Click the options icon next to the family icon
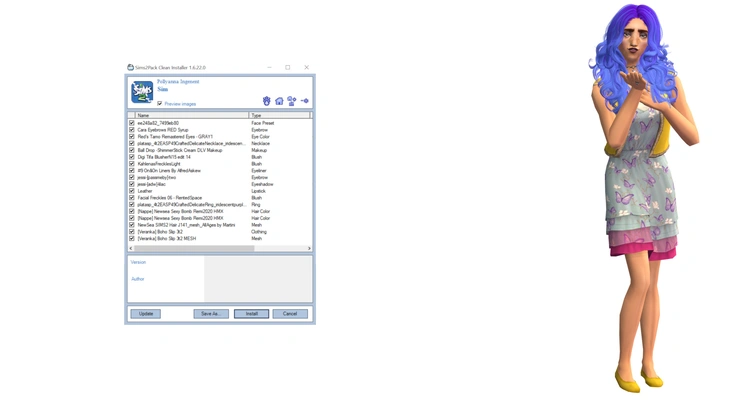Viewport: 733px width, 400px height. tap(305, 101)
